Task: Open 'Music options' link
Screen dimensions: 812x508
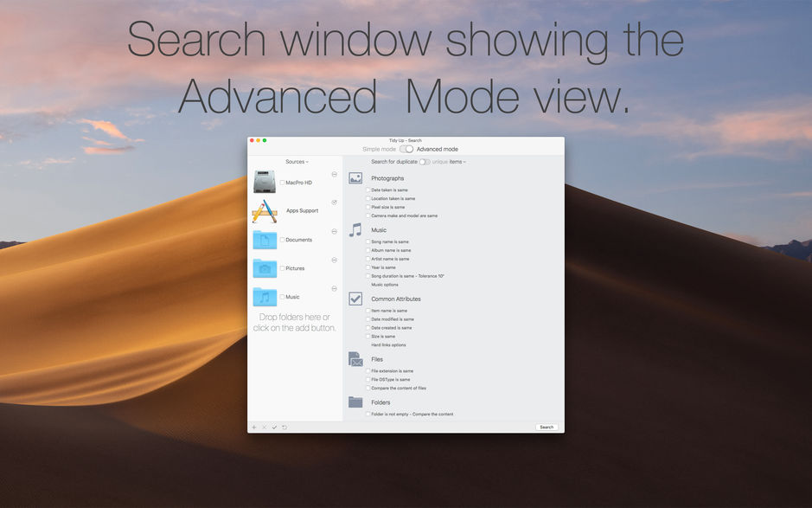Action: click(x=385, y=285)
